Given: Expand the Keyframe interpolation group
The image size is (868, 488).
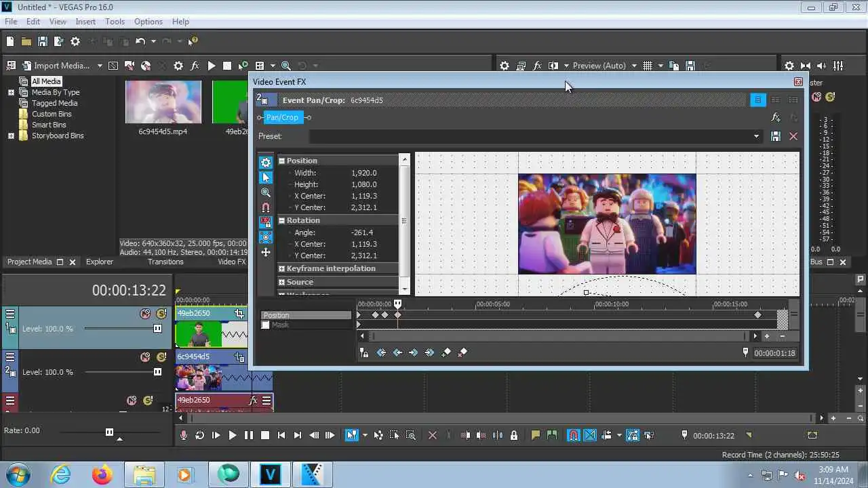Looking at the screenshot, I should tap(281, 268).
